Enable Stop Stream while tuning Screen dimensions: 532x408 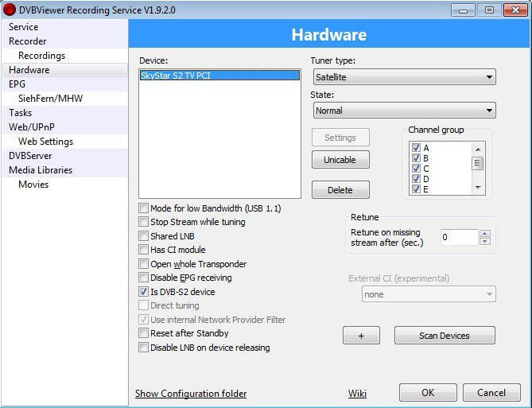(x=144, y=222)
